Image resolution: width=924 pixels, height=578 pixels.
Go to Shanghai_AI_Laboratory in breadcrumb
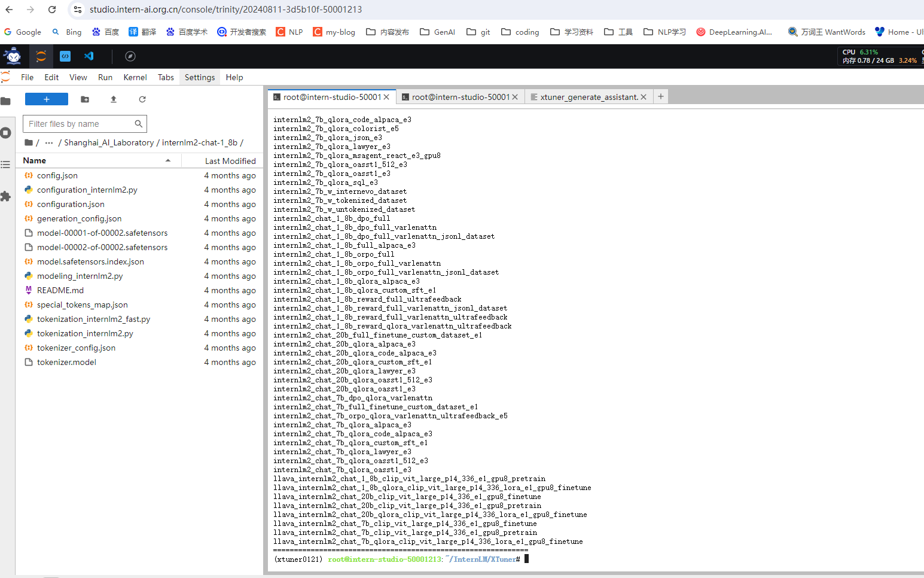pyautogui.click(x=109, y=142)
